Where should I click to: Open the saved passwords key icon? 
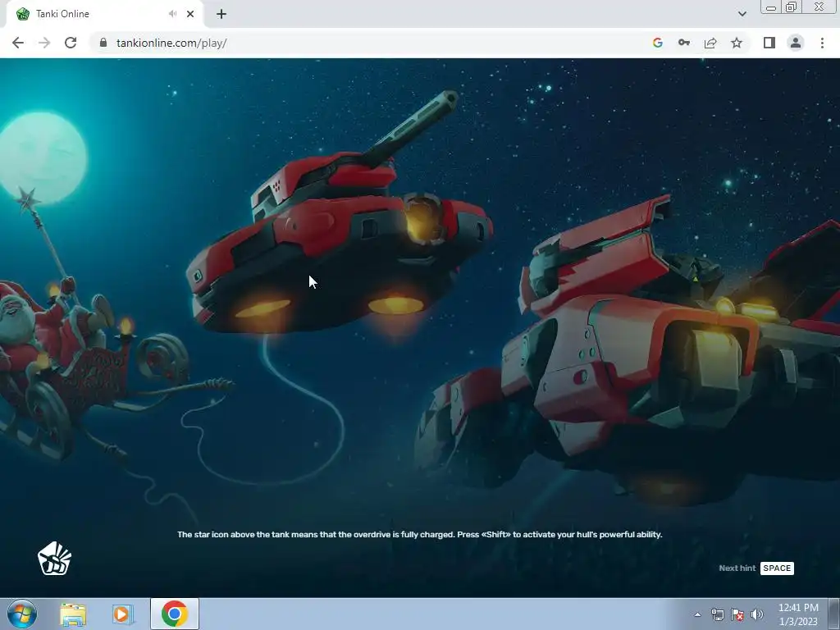tap(684, 43)
